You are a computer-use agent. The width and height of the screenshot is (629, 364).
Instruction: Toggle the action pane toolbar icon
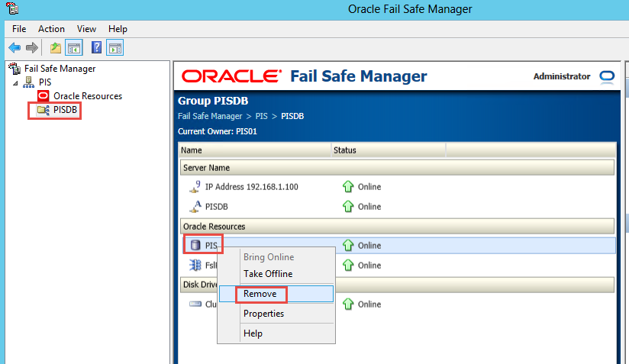(115, 48)
